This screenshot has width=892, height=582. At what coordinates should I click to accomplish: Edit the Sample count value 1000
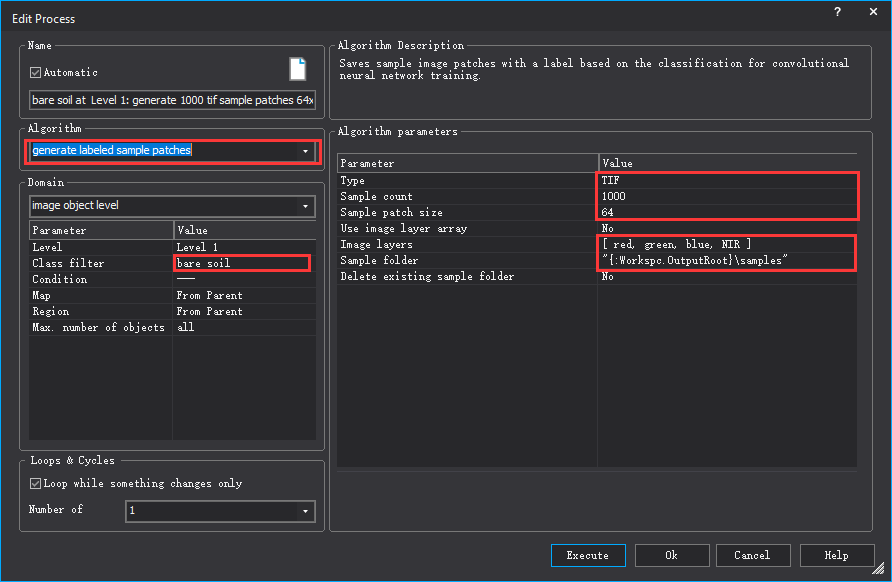pos(727,196)
